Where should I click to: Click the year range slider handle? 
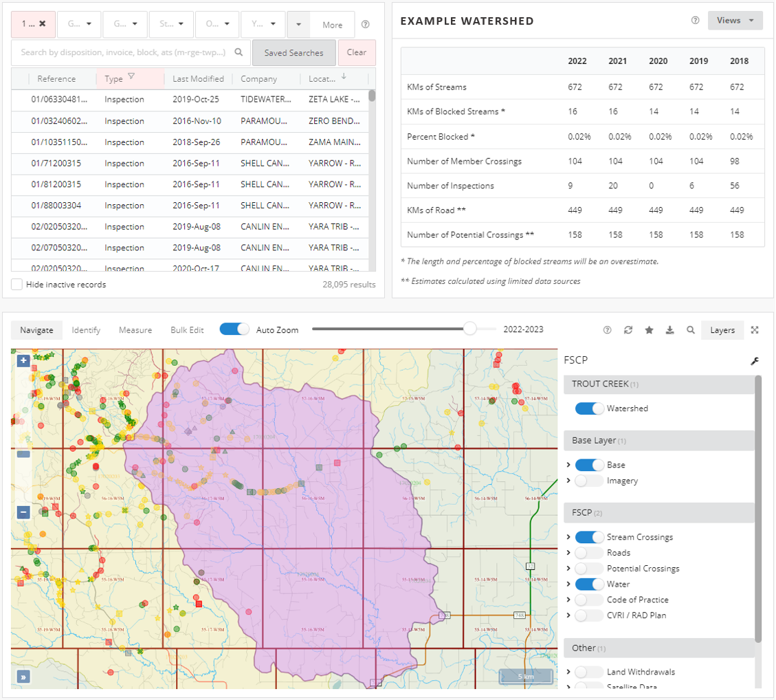click(469, 329)
